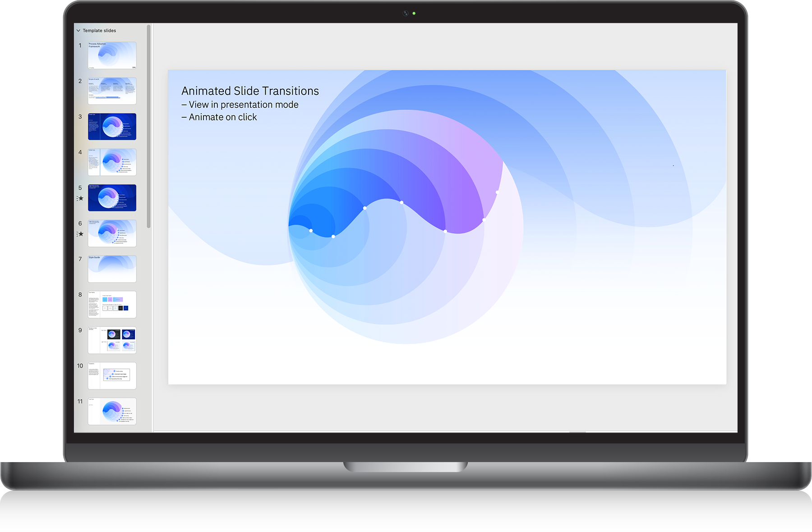The image size is (812, 532).
Task: Click the animation star icon beside slide 6
Action: coord(80,234)
